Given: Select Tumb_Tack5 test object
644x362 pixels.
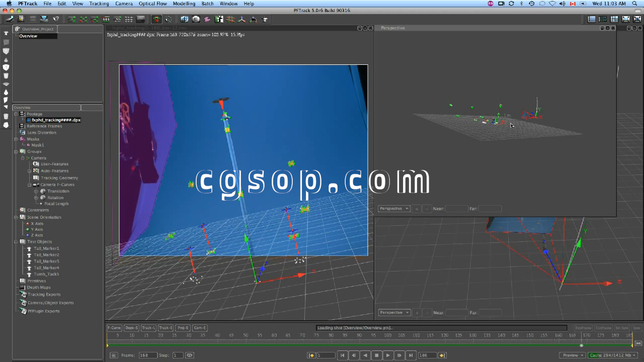Looking at the screenshot, I should [x=46, y=274].
